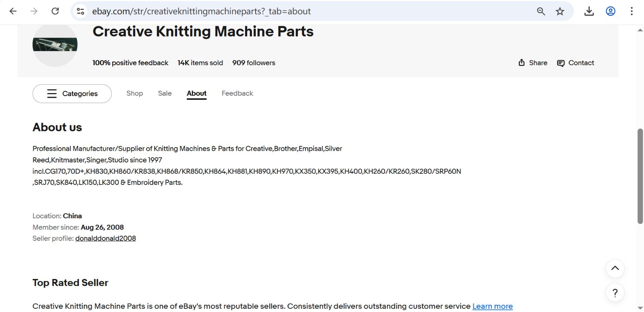Expand the Categories menu
644x312 pixels.
[x=72, y=94]
